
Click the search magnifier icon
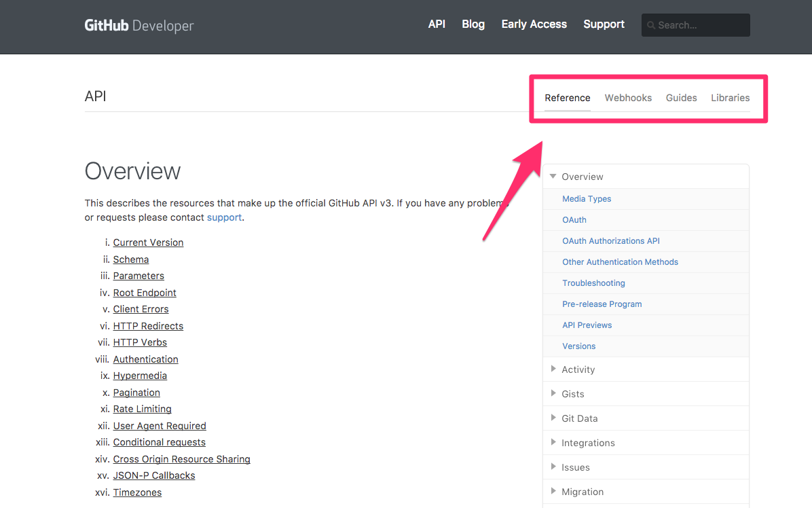pos(651,25)
